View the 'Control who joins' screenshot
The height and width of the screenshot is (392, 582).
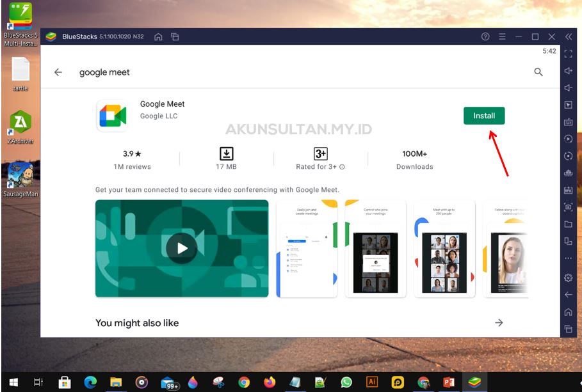pyautogui.click(x=376, y=249)
